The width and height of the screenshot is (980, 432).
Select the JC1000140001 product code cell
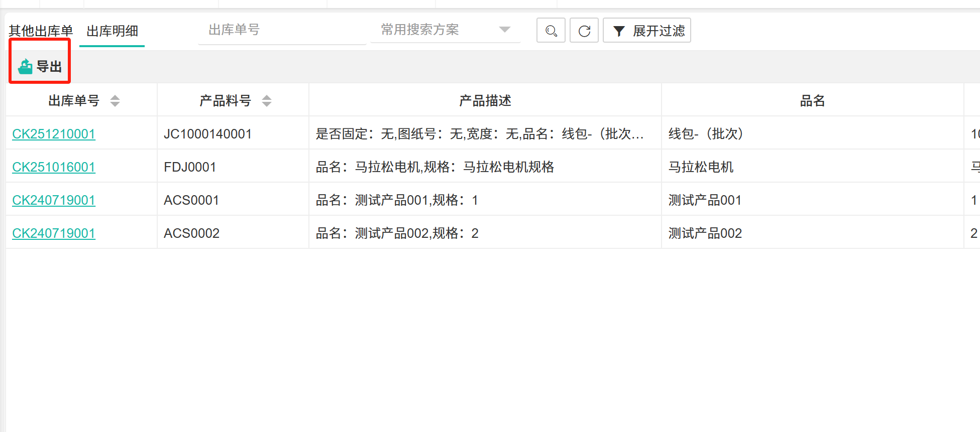(x=207, y=134)
